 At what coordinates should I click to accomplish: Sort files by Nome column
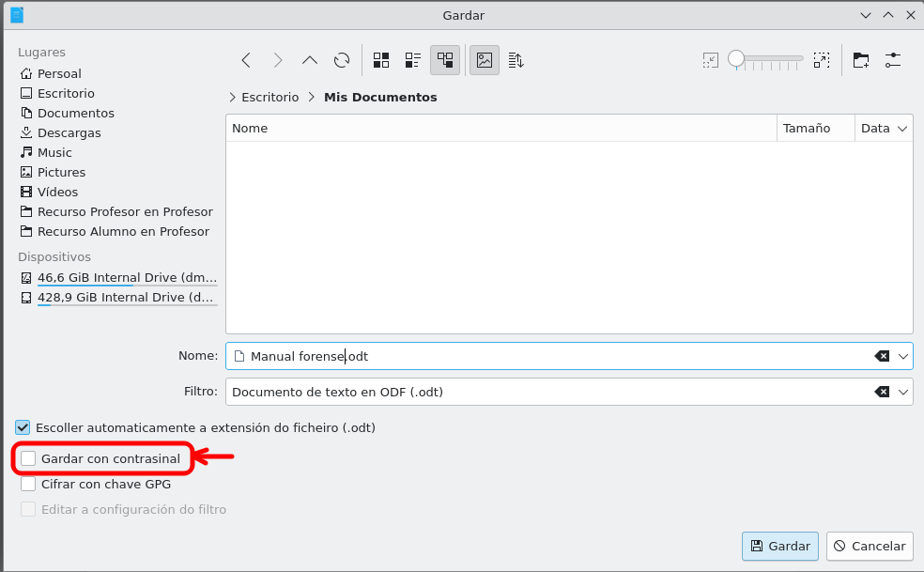500,128
